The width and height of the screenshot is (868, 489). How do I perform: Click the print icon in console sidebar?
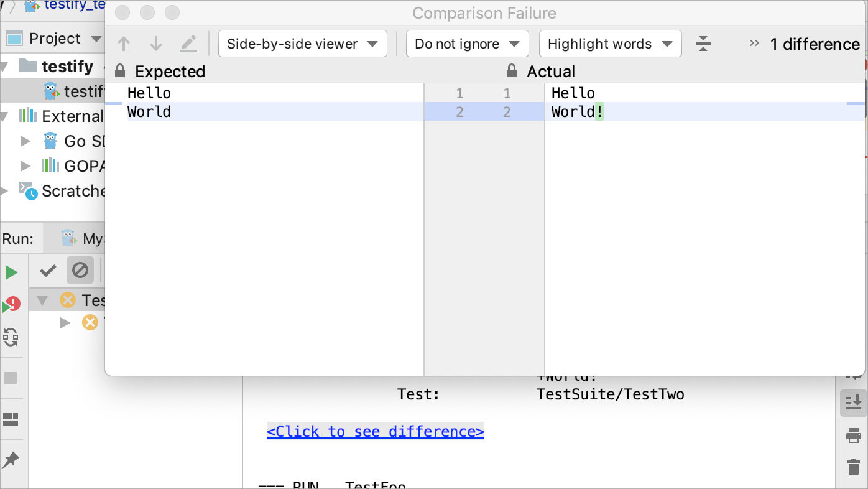click(854, 435)
